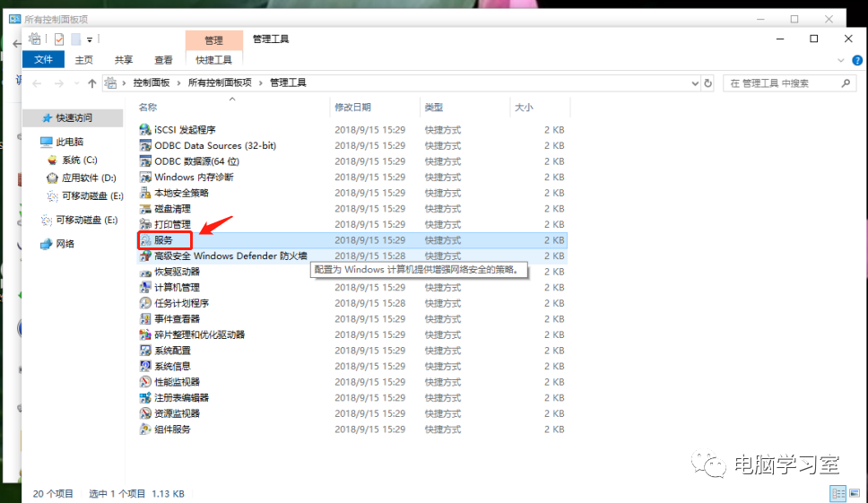Select 恢复驱动器 icon
868x503 pixels.
tap(145, 272)
